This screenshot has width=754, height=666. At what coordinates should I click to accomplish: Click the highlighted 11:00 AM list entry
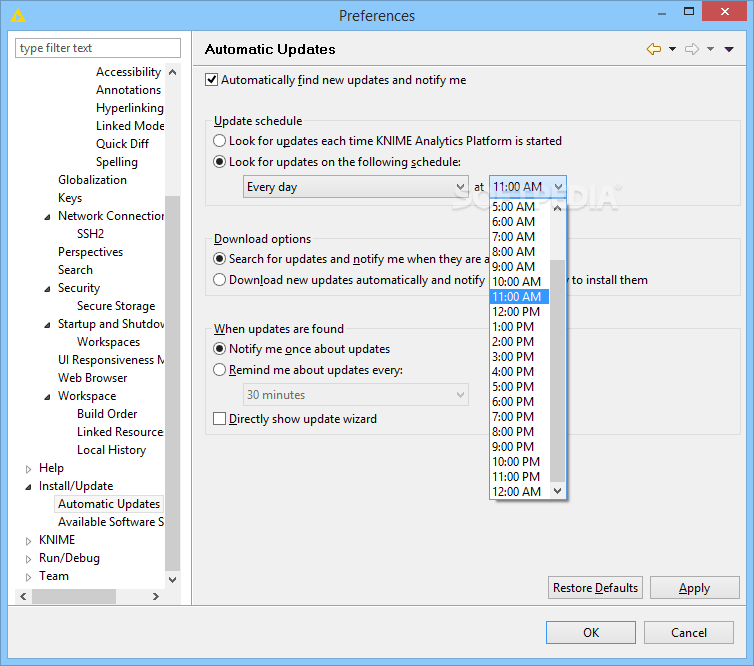pos(519,297)
